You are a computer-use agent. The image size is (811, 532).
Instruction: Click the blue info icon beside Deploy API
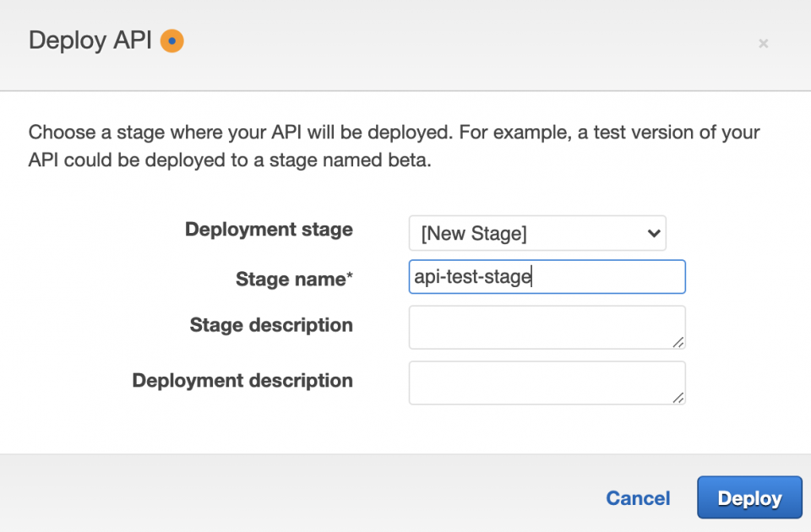pos(171,40)
